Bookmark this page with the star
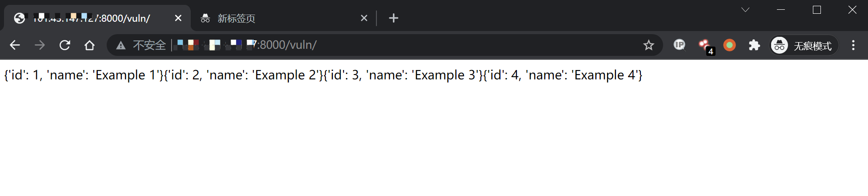 click(648, 45)
